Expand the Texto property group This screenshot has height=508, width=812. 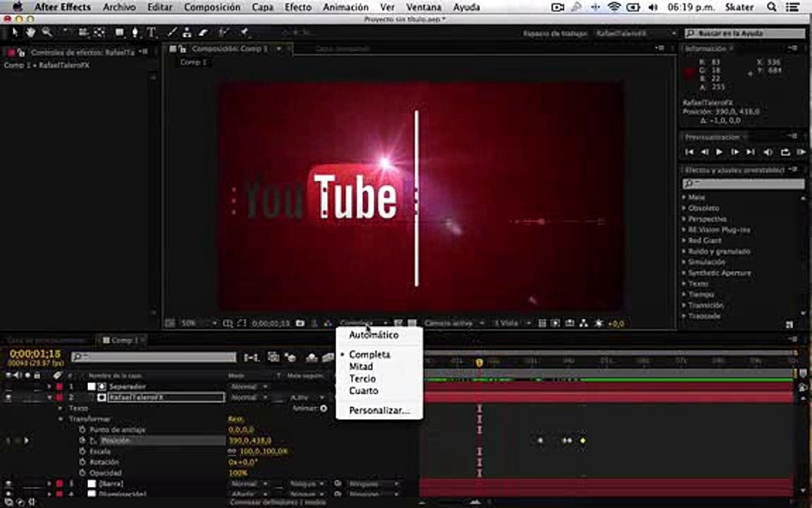61,409
